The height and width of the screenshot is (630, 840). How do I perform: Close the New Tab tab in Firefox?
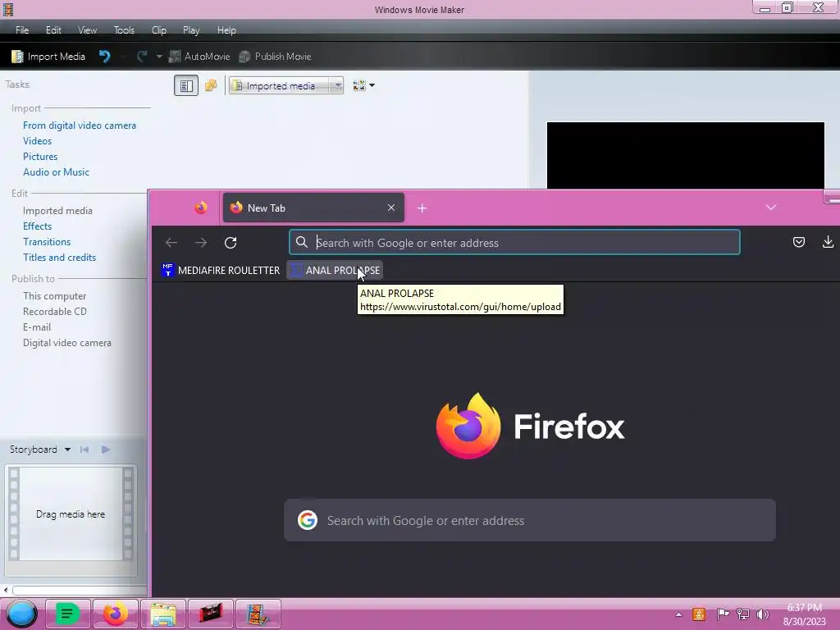391,208
